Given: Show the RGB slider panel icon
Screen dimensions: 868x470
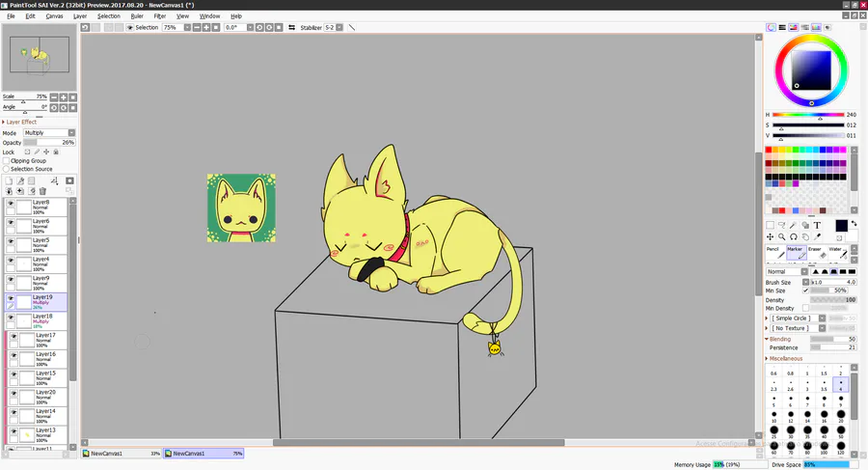Looking at the screenshot, I should click(x=782, y=27).
